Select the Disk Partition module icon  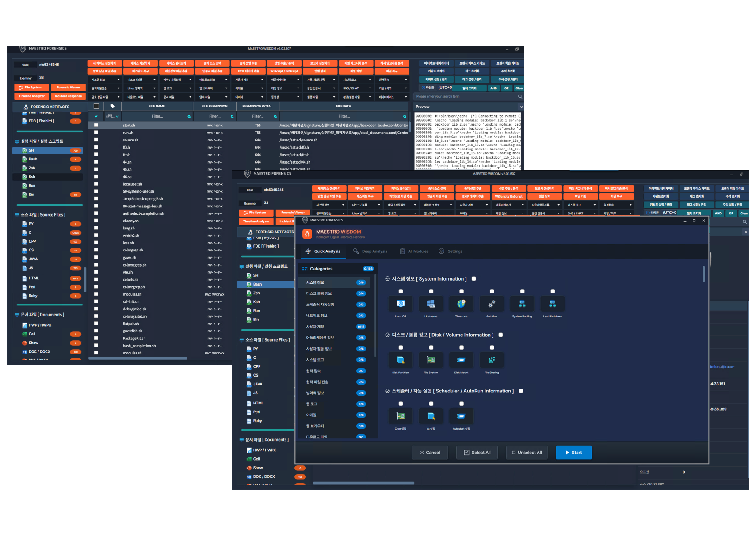click(401, 360)
